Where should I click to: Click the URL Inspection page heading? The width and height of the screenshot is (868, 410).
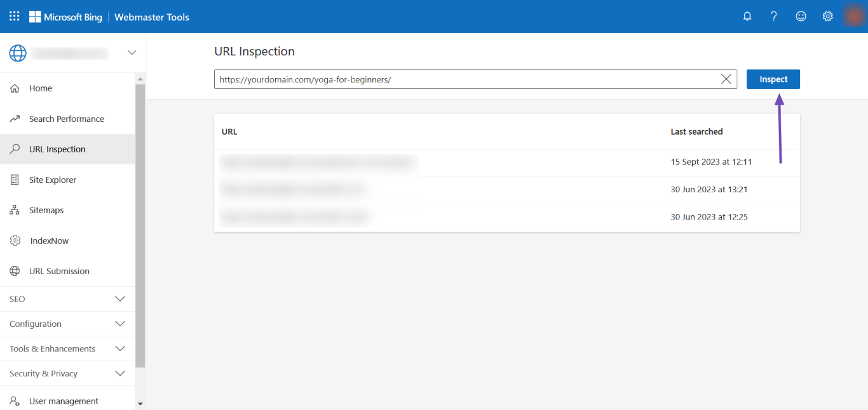[254, 51]
